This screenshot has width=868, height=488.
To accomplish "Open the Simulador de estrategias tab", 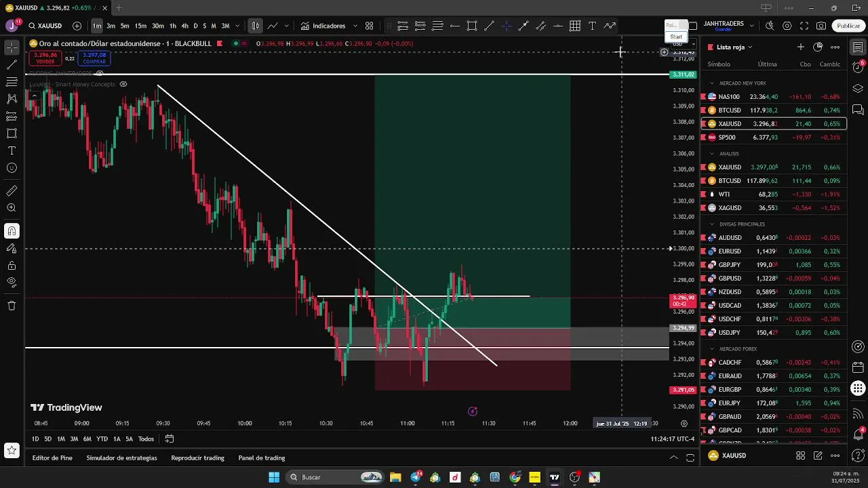I will [121, 457].
